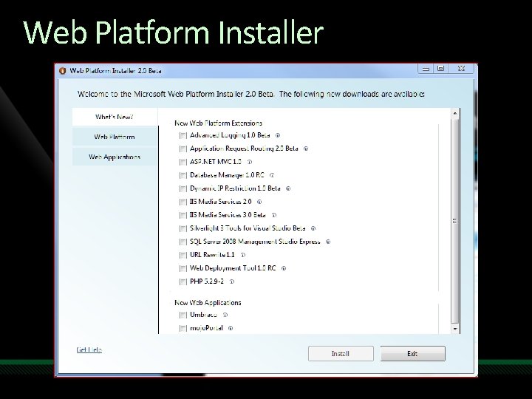Select Database Manager 1.0 RC checkbox
The image size is (532, 399).
(x=183, y=175)
